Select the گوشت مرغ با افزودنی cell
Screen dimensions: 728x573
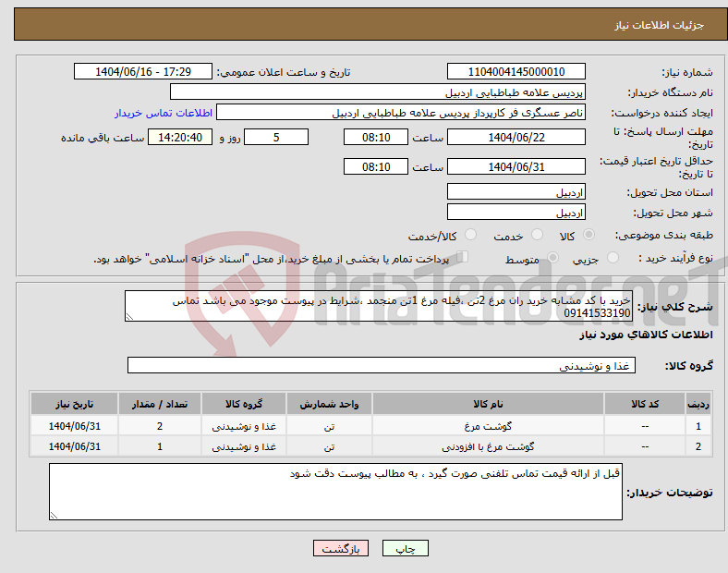[488, 446]
